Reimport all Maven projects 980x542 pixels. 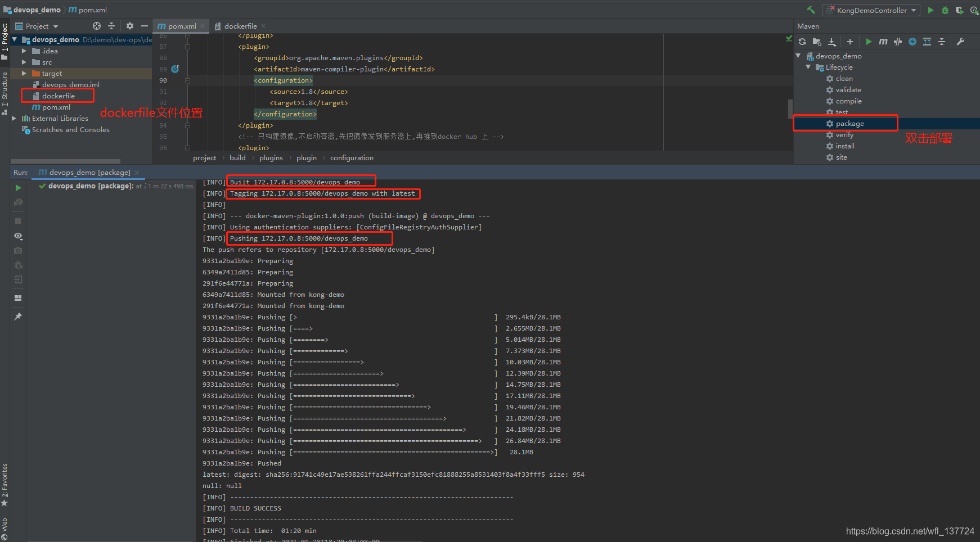pyautogui.click(x=802, y=42)
